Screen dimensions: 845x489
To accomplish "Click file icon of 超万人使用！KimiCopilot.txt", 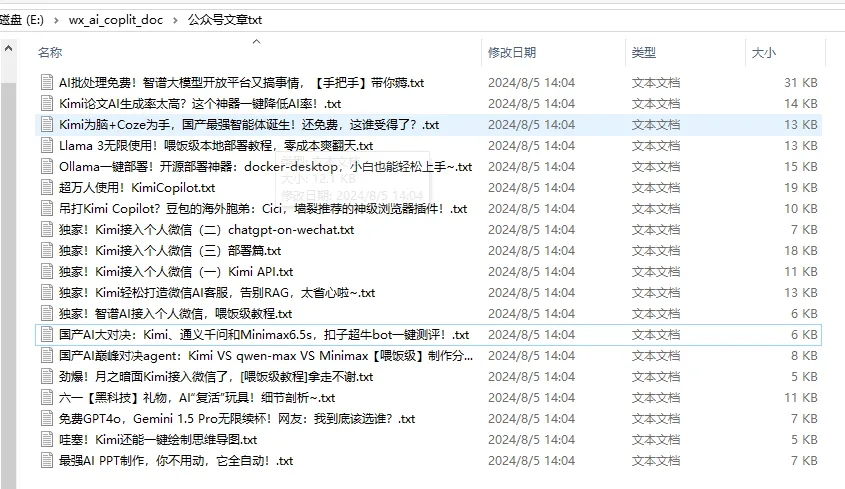I will pyautogui.click(x=47, y=188).
